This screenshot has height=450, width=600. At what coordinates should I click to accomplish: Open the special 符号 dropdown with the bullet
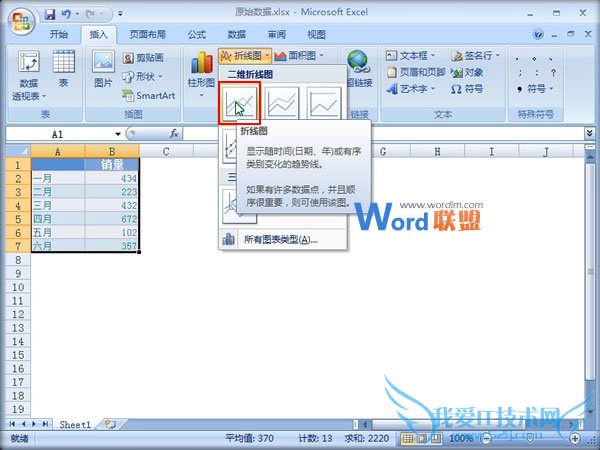[535, 89]
